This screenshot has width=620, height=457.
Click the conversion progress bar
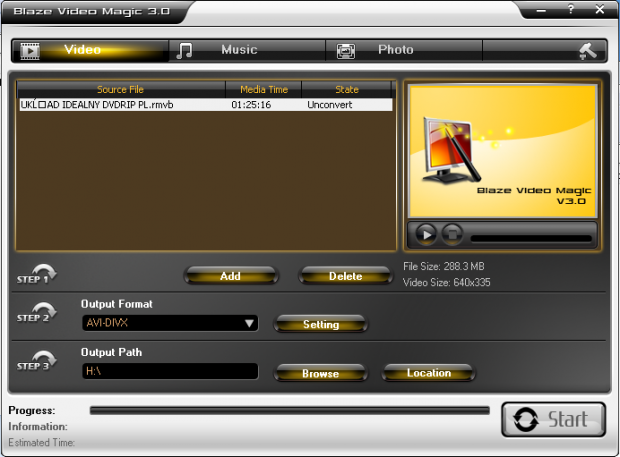[289, 410]
